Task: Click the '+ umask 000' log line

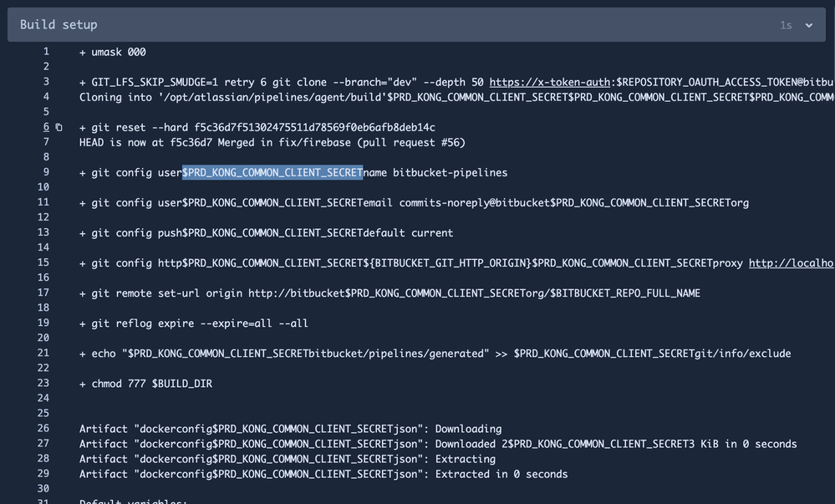Action: (112, 52)
